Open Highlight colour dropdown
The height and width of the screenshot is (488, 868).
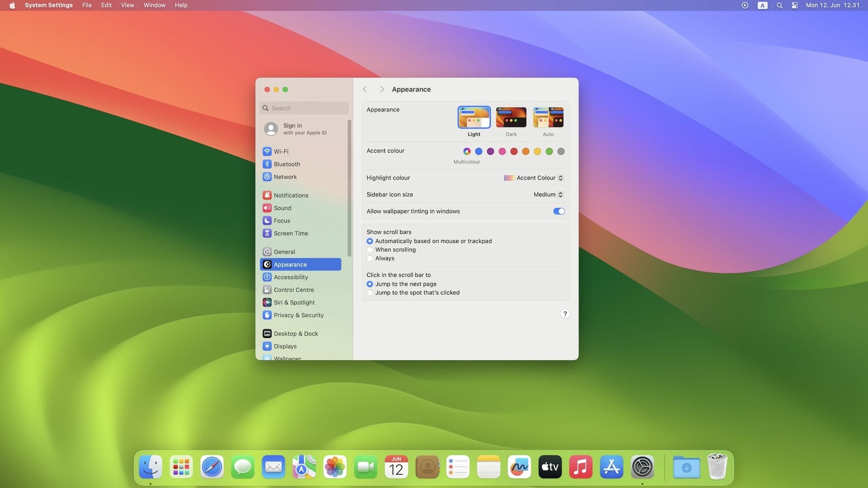click(533, 178)
